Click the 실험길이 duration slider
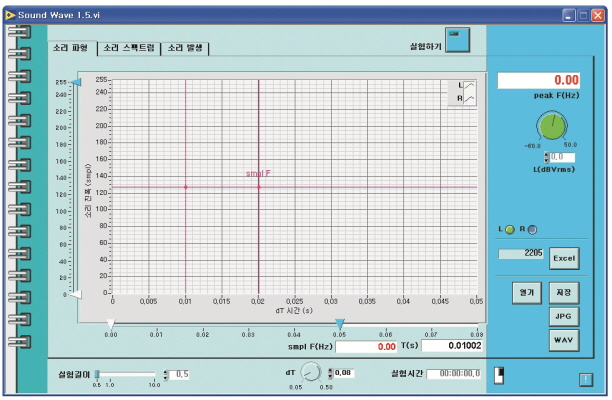Viewport: 612px width, 400px height. (x=125, y=373)
